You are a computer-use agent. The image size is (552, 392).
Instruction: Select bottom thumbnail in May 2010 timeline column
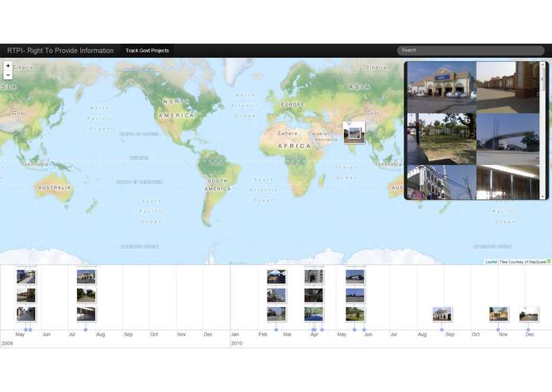(x=355, y=314)
